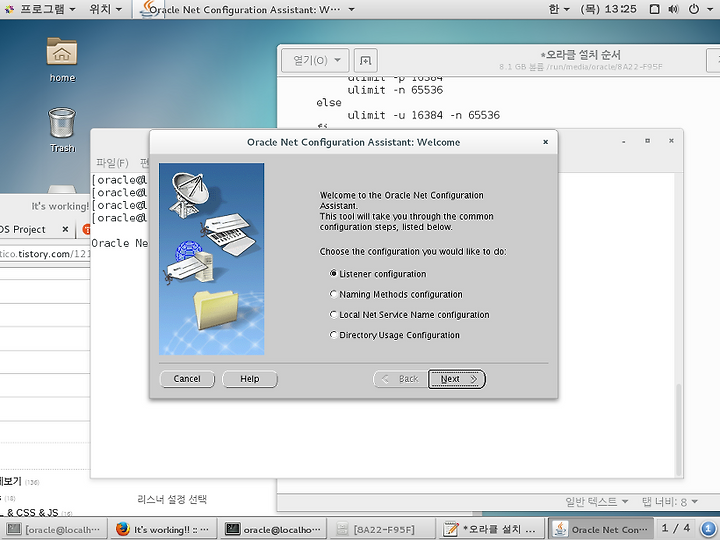The image size is (720, 540).
Task: Minimize the terminal window
Action: tap(624, 141)
